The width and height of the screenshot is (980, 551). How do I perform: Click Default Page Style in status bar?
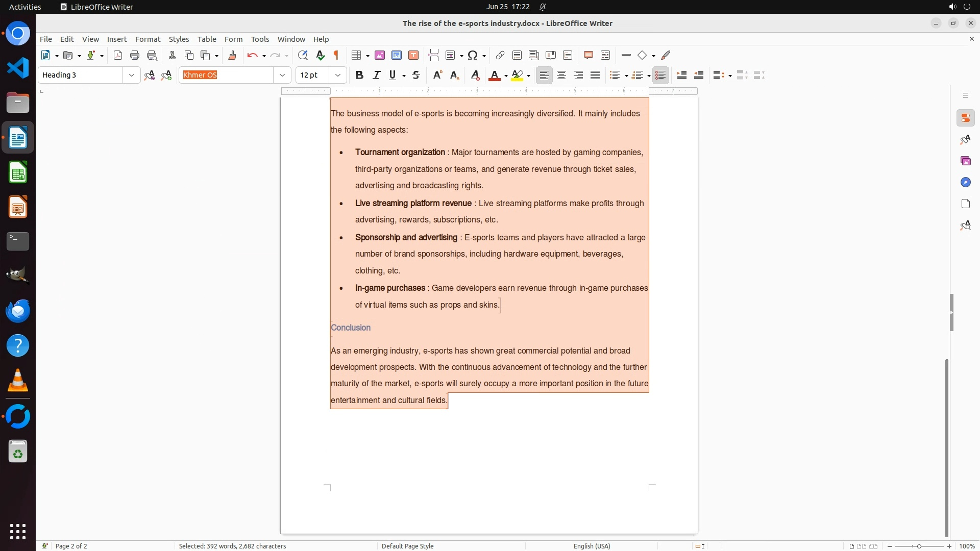[x=407, y=546]
